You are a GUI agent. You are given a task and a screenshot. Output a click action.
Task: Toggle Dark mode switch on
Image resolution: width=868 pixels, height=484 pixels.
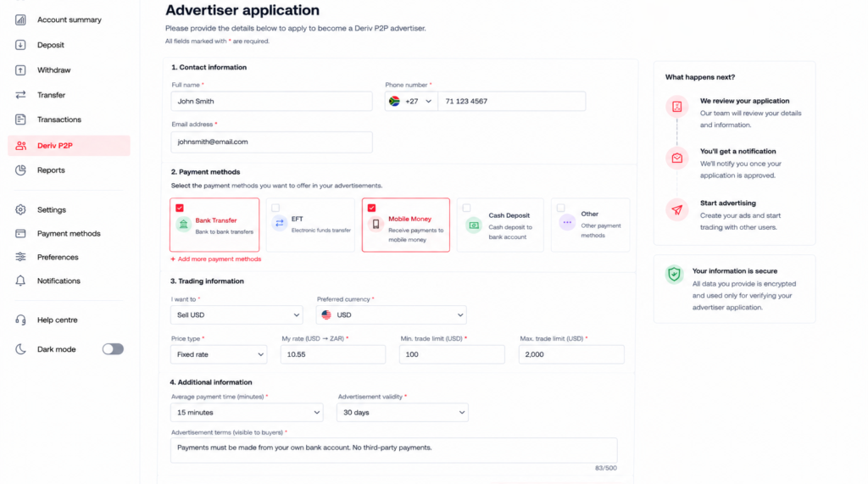coord(113,349)
